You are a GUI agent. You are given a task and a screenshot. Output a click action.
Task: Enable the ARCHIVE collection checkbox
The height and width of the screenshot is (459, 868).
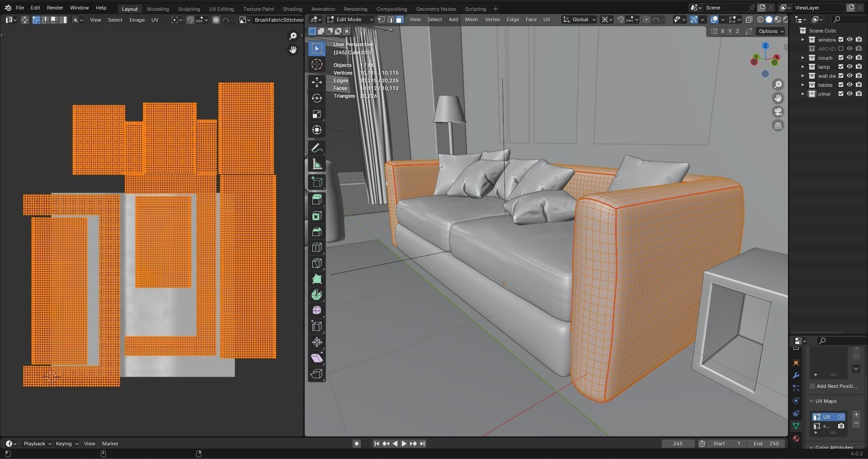click(x=841, y=48)
